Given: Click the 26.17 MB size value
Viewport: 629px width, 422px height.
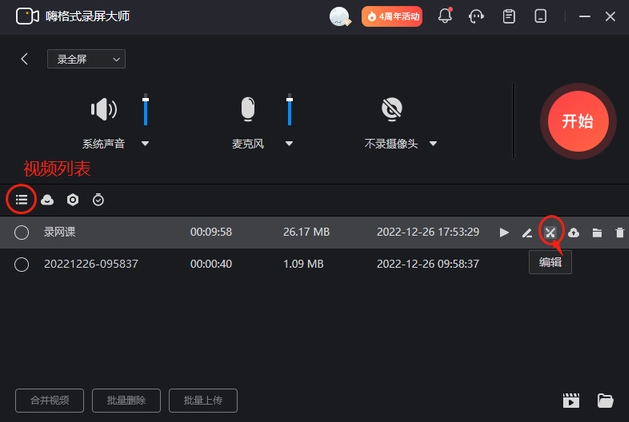Looking at the screenshot, I should (x=306, y=232).
